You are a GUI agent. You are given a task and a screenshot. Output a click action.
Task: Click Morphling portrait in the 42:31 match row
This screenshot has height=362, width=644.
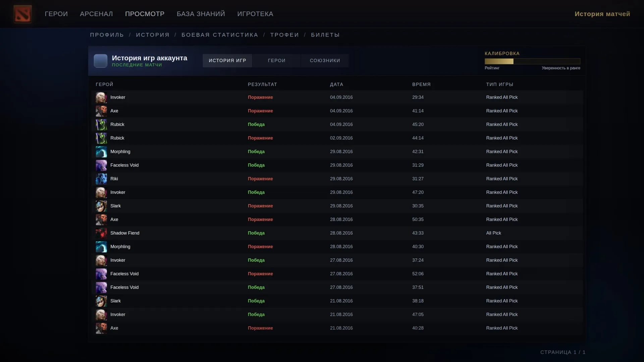pos(101,152)
